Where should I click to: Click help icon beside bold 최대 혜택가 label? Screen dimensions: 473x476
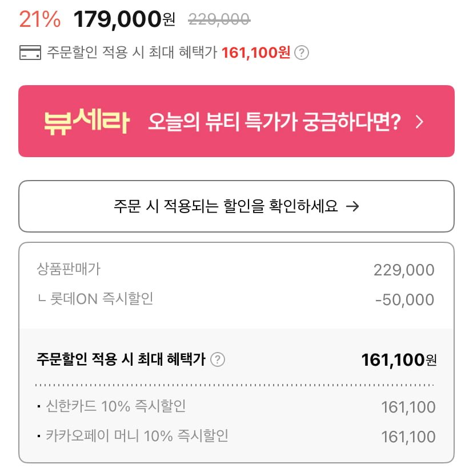(x=218, y=359)
